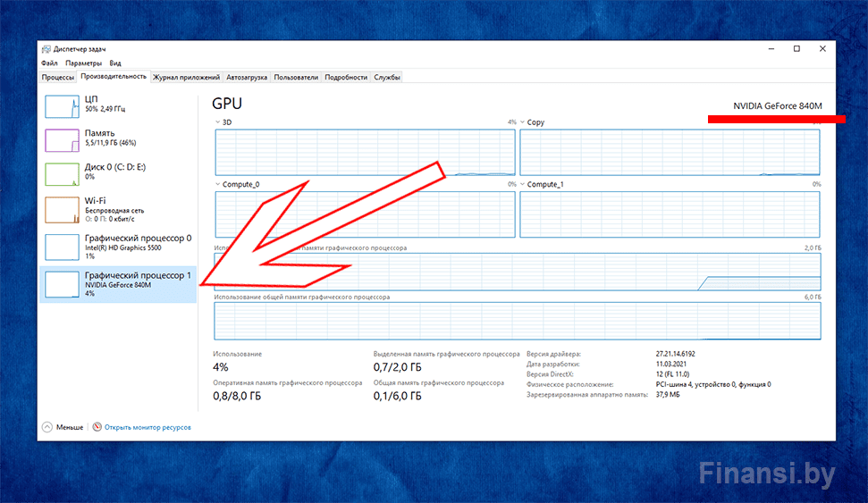868x503 pixels.
Task: Click reserved memory value 37,9 МБ
Action: [x=668, y=395]
